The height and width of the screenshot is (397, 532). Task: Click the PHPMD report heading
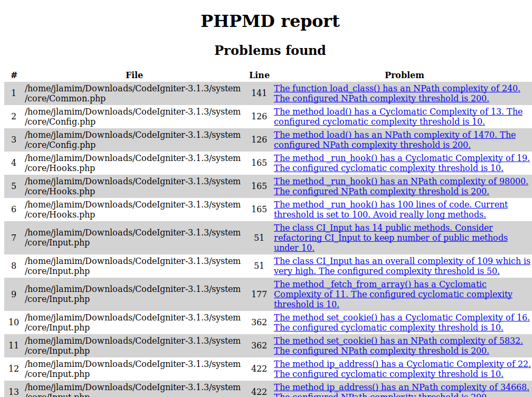[270, 21]
